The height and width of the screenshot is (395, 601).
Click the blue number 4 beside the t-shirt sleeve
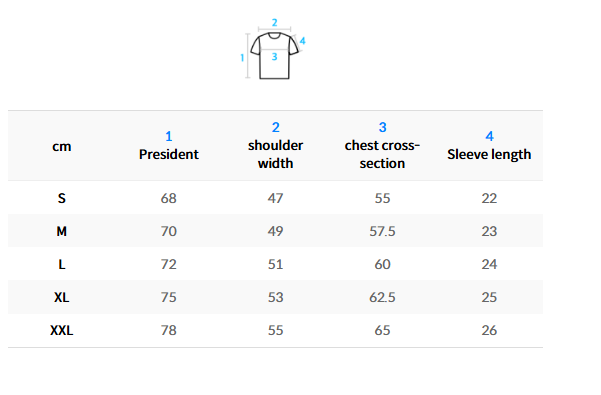coord(302,41)
